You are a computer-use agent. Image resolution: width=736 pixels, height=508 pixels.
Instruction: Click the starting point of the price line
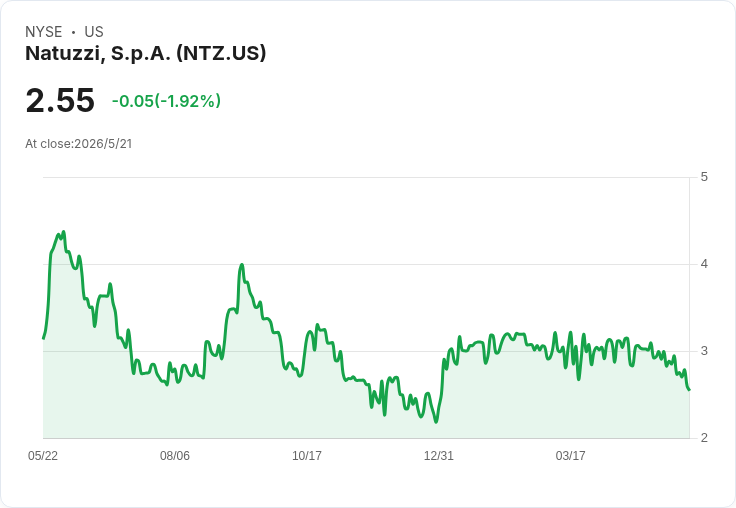pos(44,338)
